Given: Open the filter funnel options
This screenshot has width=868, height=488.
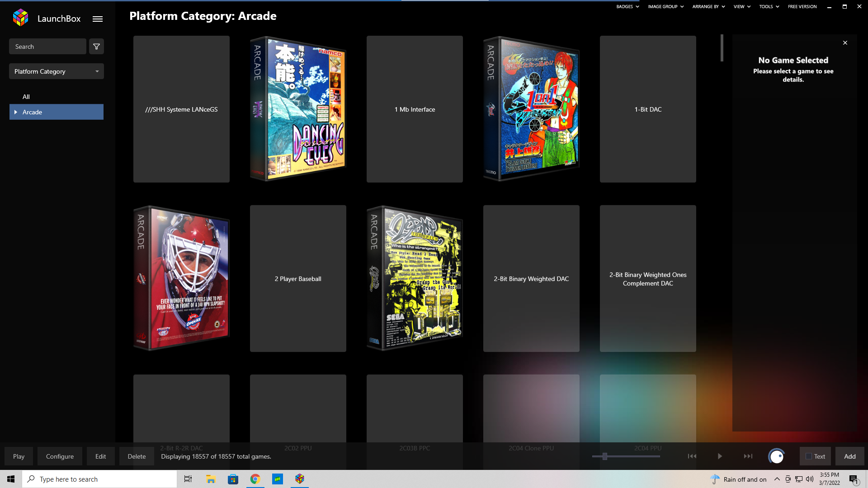Looking at the screenshot, I should click(x=96, y=47).
